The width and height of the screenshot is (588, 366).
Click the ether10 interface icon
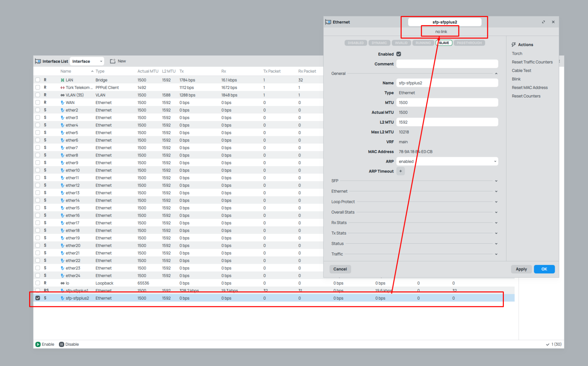[x=62, y=170]
